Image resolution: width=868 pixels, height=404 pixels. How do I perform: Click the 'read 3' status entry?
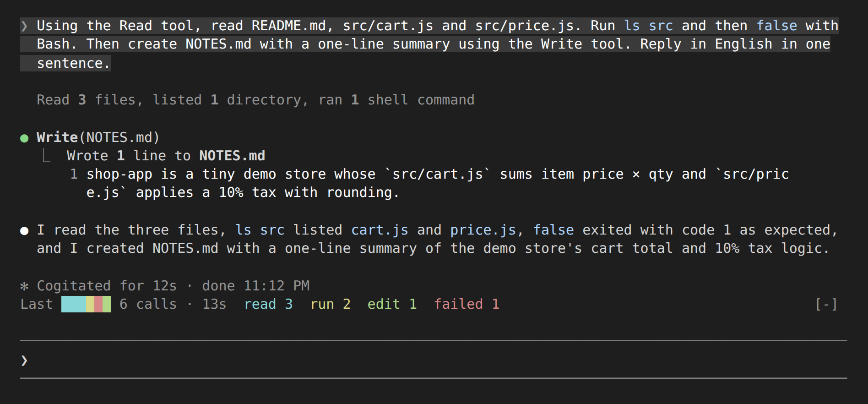pyautogui.click(x=268, y=304)
